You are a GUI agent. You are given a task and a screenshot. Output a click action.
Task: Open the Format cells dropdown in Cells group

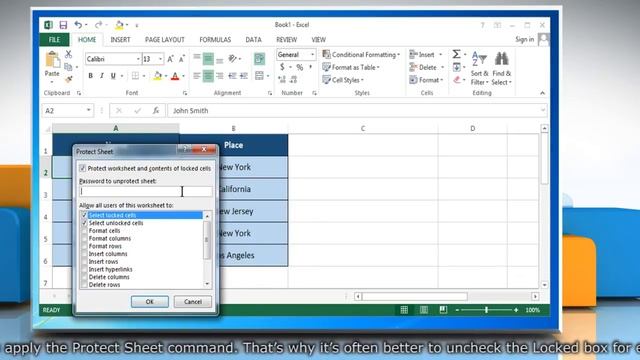[x=426, y=80]
